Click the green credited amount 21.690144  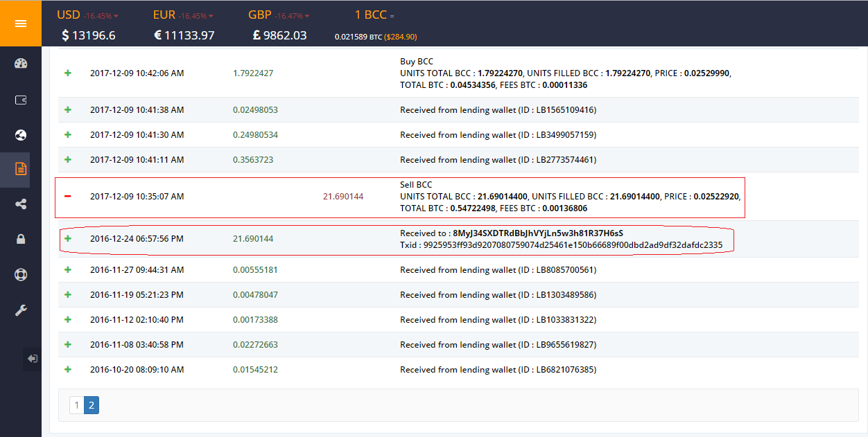[x=253, y=239]
